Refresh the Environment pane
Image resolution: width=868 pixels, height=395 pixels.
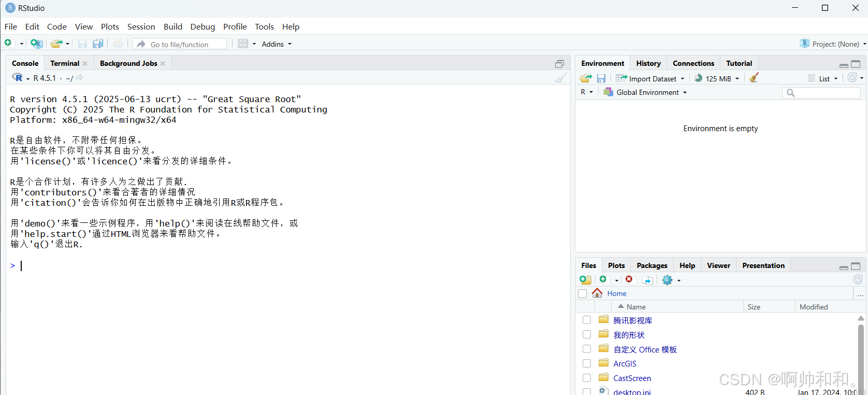[x=852, y=78]
